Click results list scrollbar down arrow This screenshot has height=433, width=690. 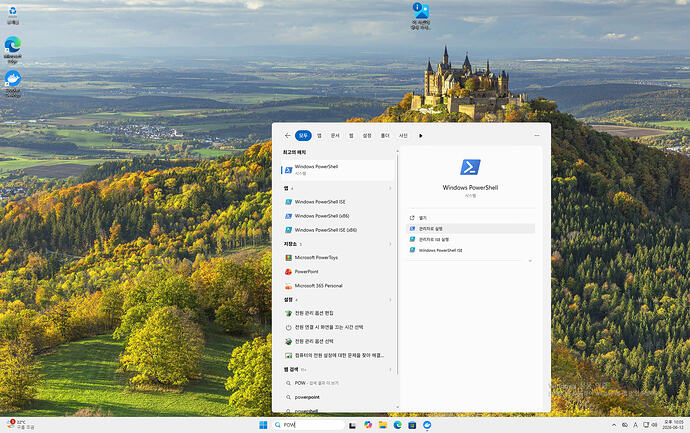(x=398, y=407)
